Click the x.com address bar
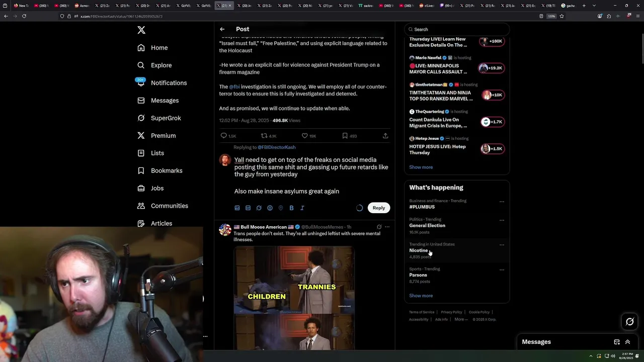 click(x=302, y=16)
